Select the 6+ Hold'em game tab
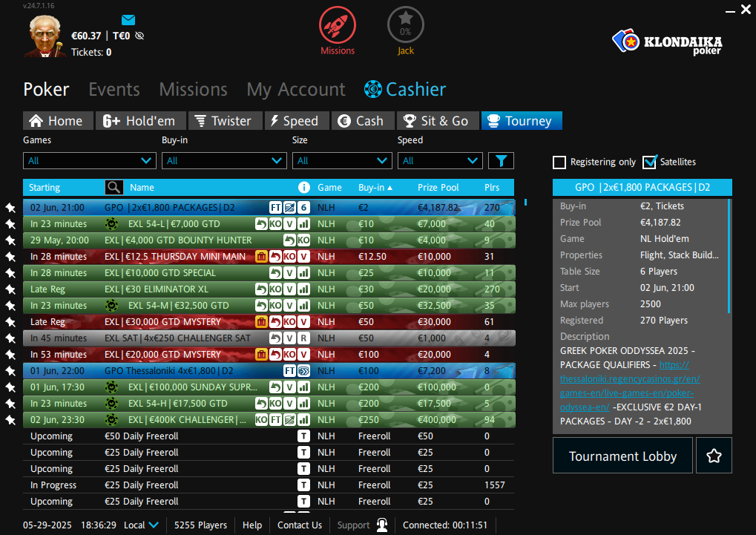 click(141, 121)
